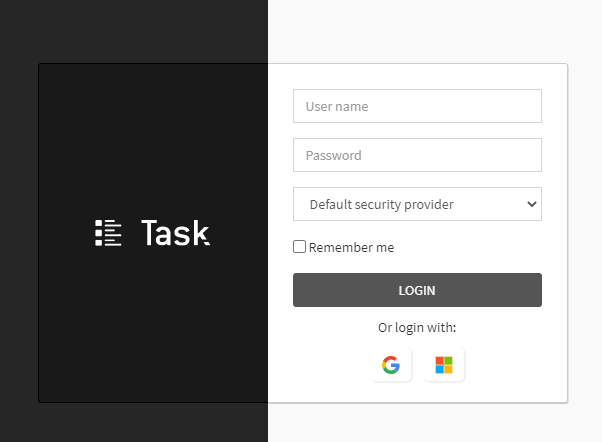Viewport: 602px width, 442px height.
Task: Click the white Task wordmark
Action: coord(175,233)
